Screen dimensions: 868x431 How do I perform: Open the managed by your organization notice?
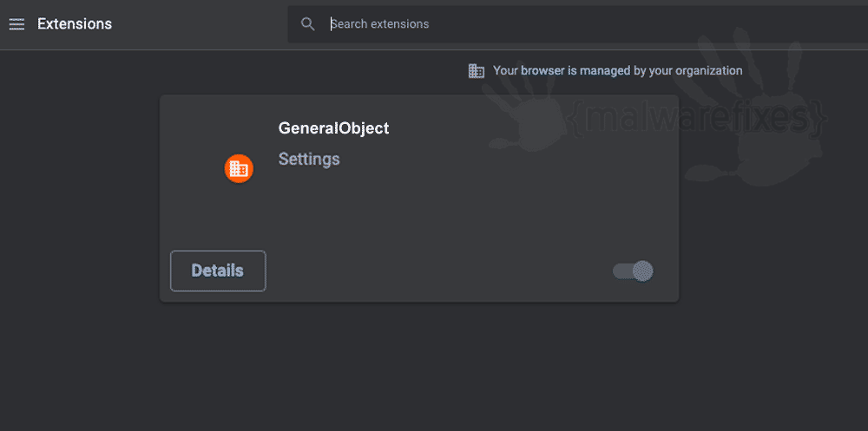click(617, 71)
